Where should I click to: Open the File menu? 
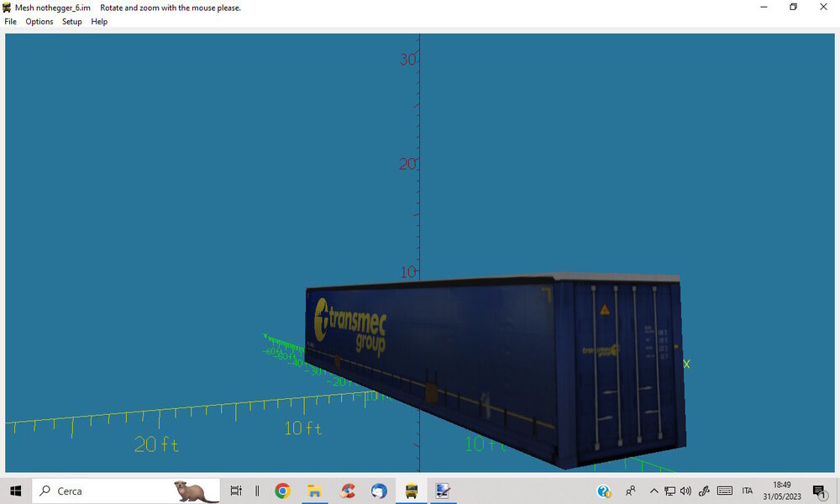point(10,22)
